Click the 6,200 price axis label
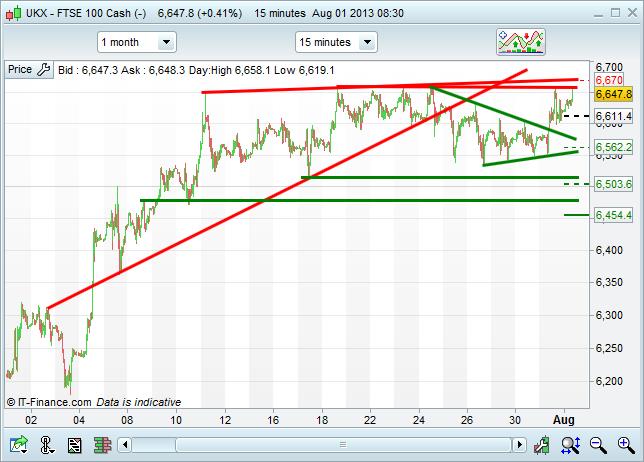Image resolution: width=644 pixels, height=462 pixels. pos(609,381)
